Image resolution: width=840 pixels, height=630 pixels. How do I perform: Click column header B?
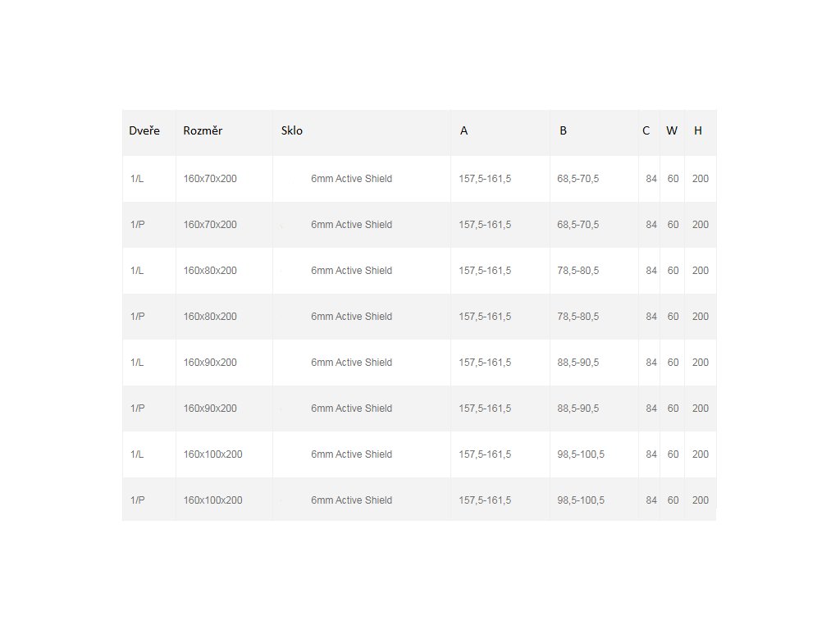pyautogui.click(x=563, y=130)
